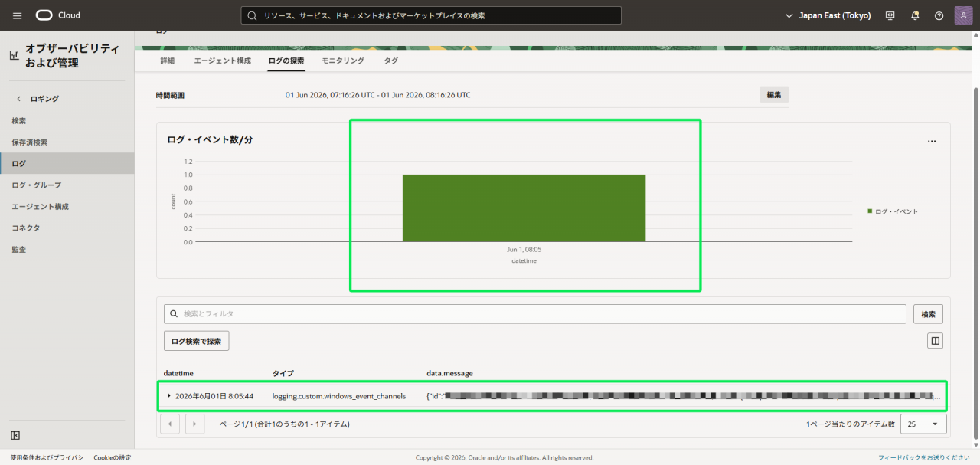Click logging.custom.windows_event_channels cell
This screenshot has height=465, width=980.
339,396
